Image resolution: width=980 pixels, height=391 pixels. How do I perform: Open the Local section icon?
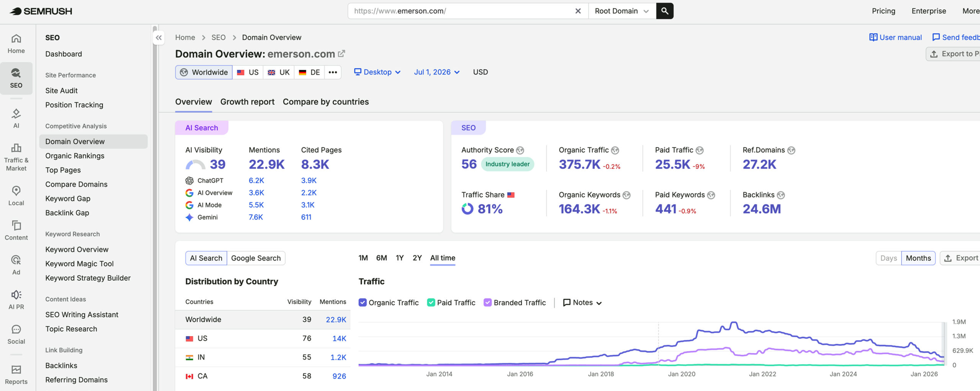pyautogui.click(x=16, y=196)
